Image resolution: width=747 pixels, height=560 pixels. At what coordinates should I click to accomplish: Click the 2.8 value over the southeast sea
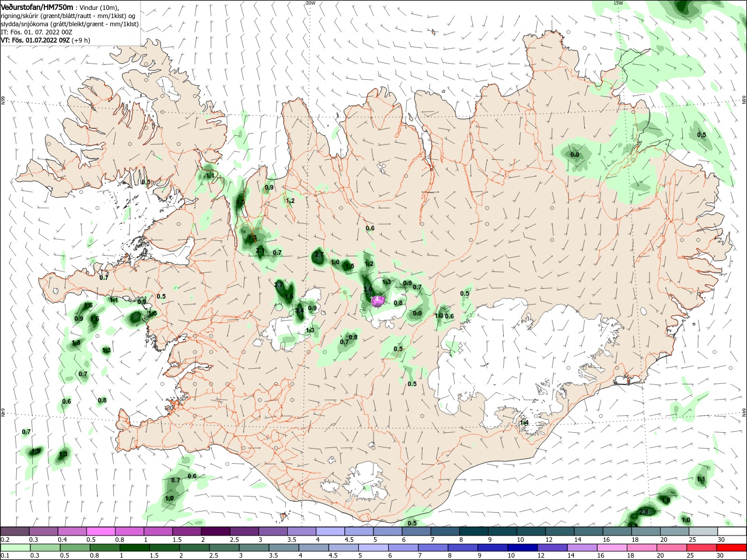644,512
